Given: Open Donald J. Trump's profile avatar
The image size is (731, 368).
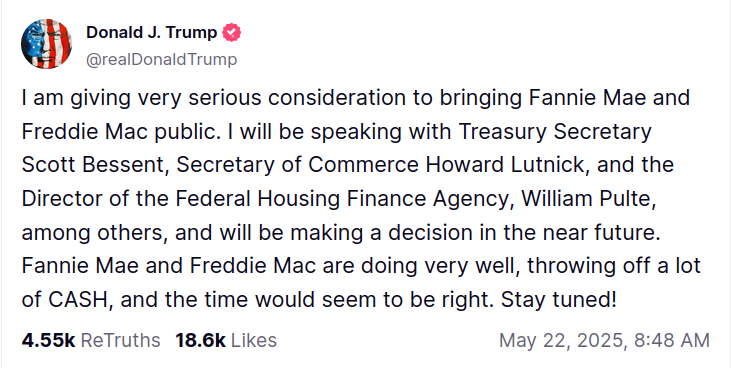Looking at the screenshot, I should pyautogui.click(x=46, y=44).
